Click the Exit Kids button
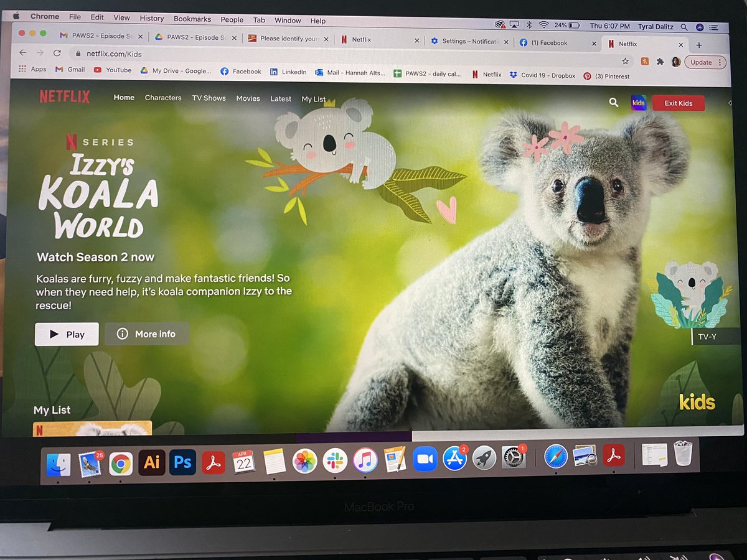This screenshot has width=747, height=560. 678,103
